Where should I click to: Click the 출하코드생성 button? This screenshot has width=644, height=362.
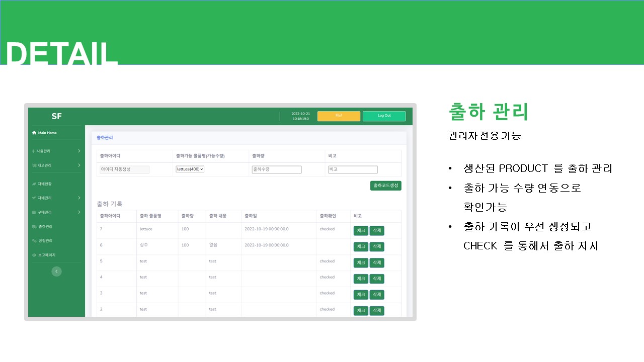pyautogui.click(x=385, y=186)
